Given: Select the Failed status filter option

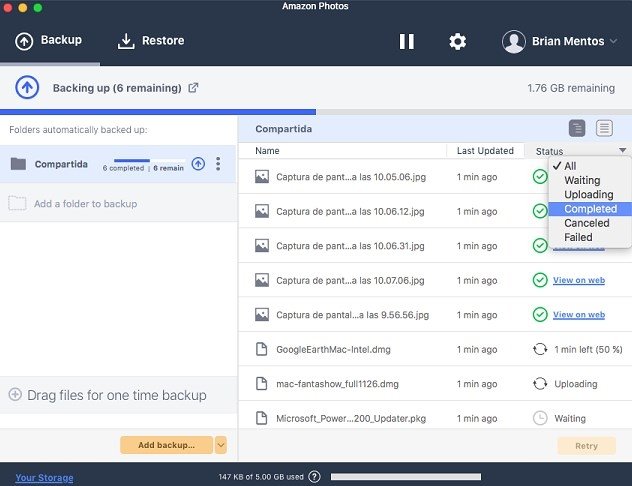Looking at the screenshot, I should point(590,237).
